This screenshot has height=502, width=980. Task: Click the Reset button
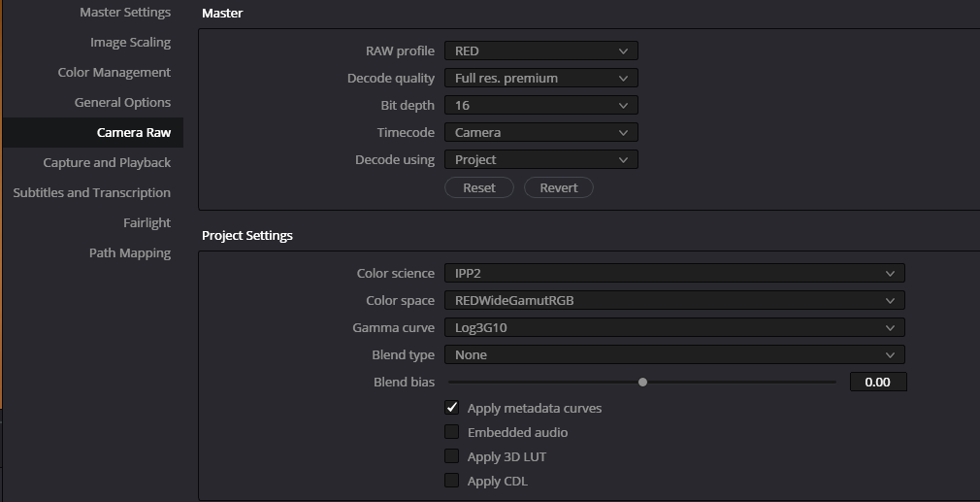[479, 187]
